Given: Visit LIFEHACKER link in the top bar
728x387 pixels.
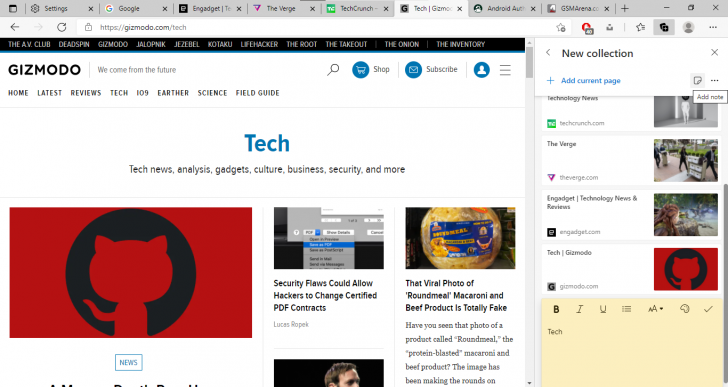Looking at the screenshot, I should click(x=259, y=45).
